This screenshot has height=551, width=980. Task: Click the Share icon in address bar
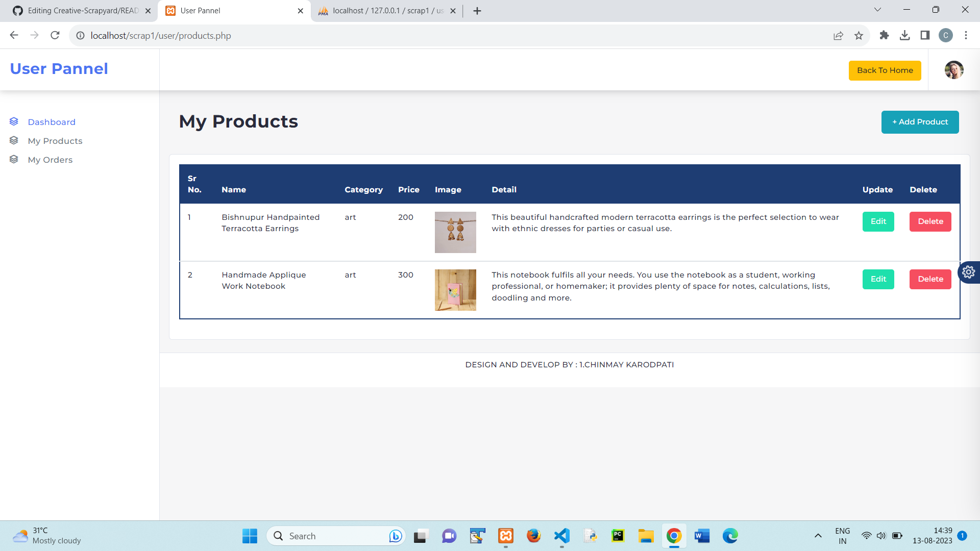[x=839, y=36]
